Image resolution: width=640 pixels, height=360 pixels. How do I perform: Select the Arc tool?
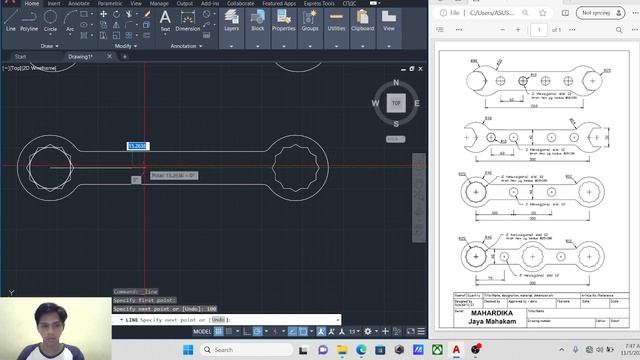click(70, 20)
